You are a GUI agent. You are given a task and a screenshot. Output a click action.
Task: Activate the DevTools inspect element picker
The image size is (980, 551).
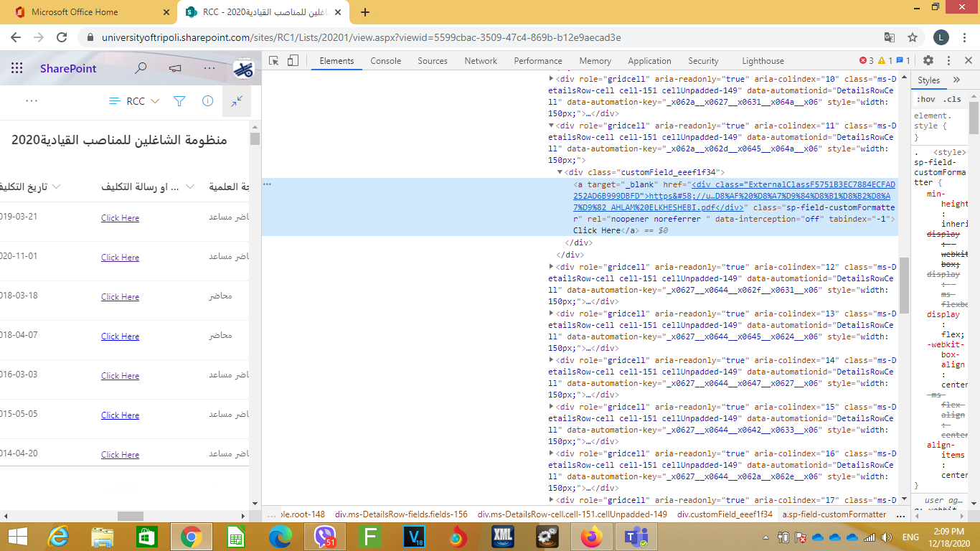tap(274, 61)
